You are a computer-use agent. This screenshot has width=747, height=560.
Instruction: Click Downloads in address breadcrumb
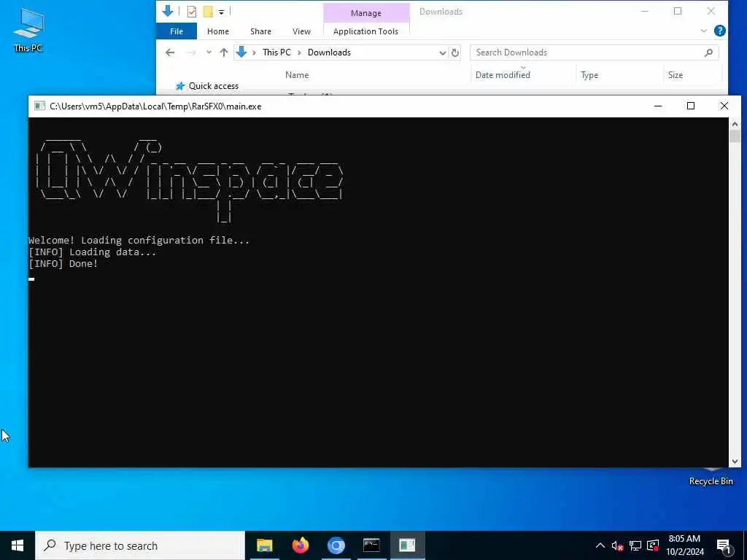(x=329, y=52)
